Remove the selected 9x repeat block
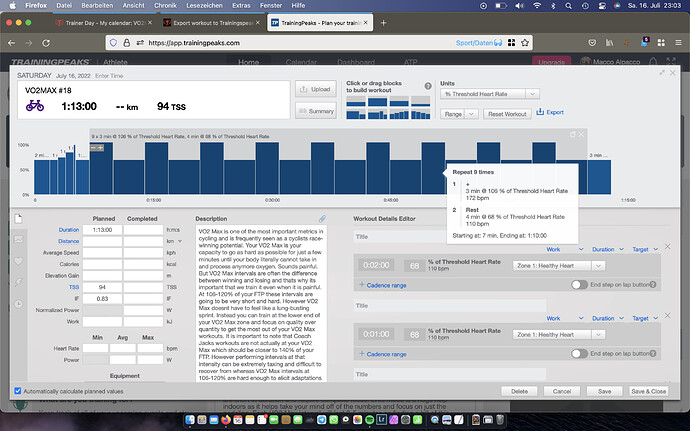This screenshot has height=431, width=690. (x=581, y=135)
